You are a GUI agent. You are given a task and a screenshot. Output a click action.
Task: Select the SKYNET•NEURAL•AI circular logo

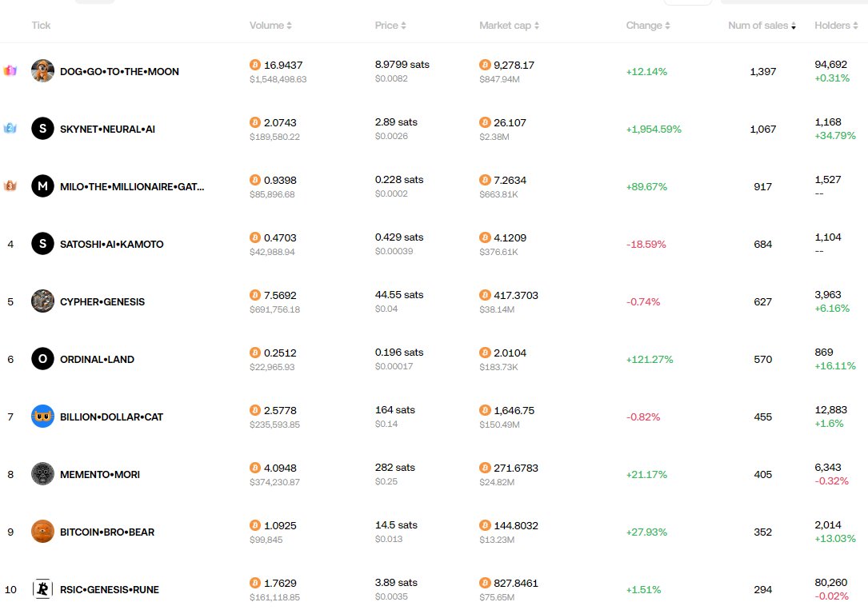coord(42,129)
